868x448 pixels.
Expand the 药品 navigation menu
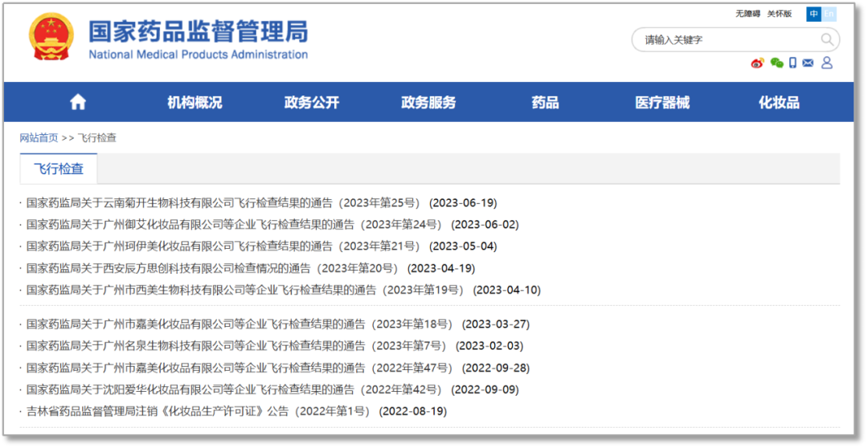coord(545,102)
